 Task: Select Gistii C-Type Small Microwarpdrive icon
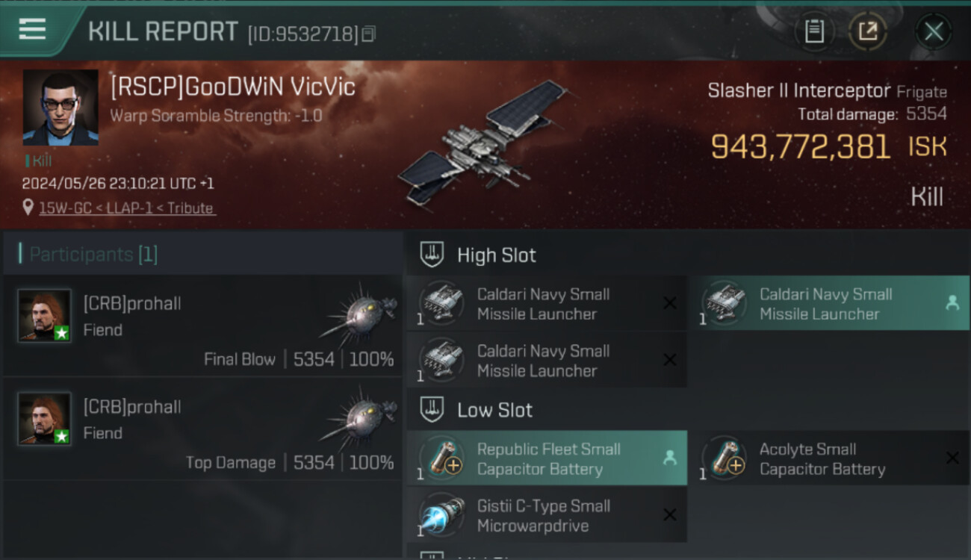click(441, 515)
